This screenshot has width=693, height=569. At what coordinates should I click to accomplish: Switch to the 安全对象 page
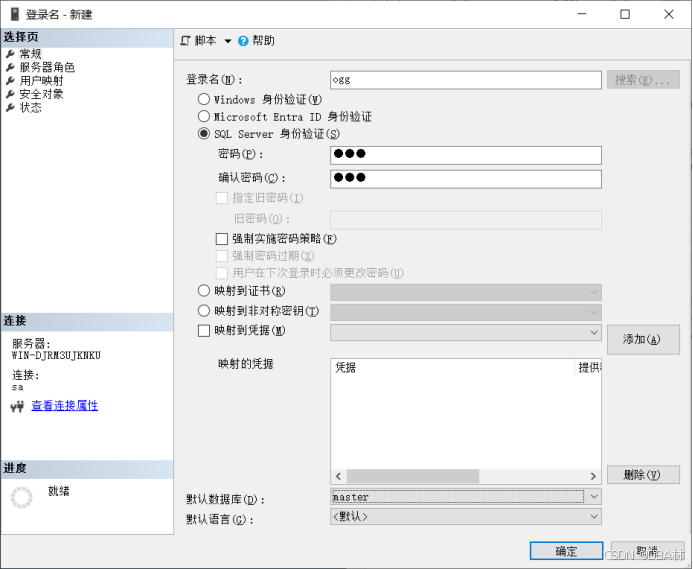(x=42, y=94)
